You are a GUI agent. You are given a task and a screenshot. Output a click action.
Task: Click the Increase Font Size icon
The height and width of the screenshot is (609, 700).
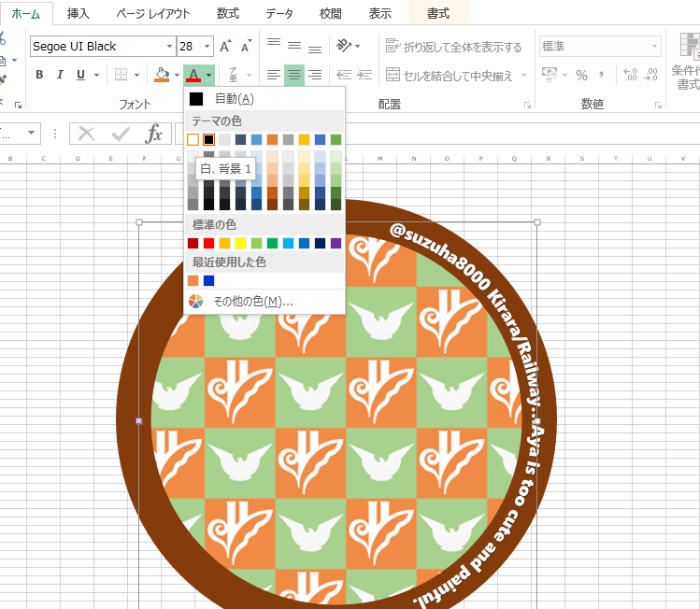click(224, 46)
